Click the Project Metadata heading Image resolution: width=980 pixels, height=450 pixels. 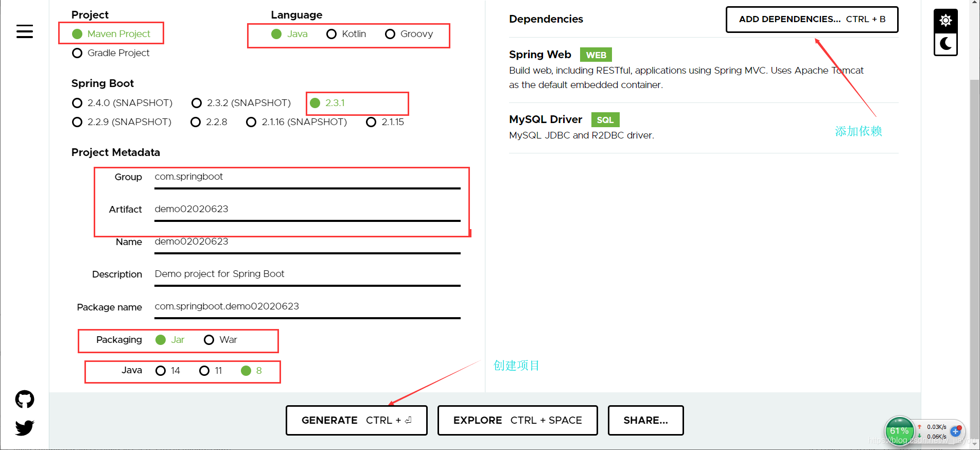point(116,152)
